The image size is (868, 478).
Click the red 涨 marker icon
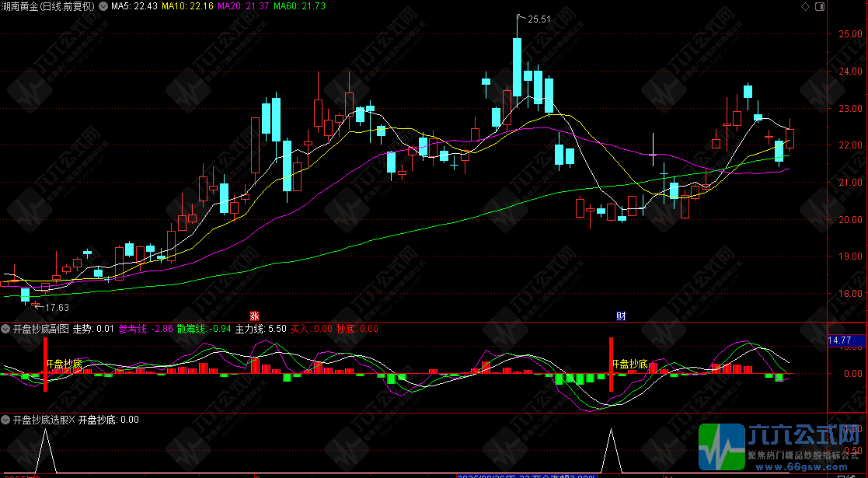point(254,316)
